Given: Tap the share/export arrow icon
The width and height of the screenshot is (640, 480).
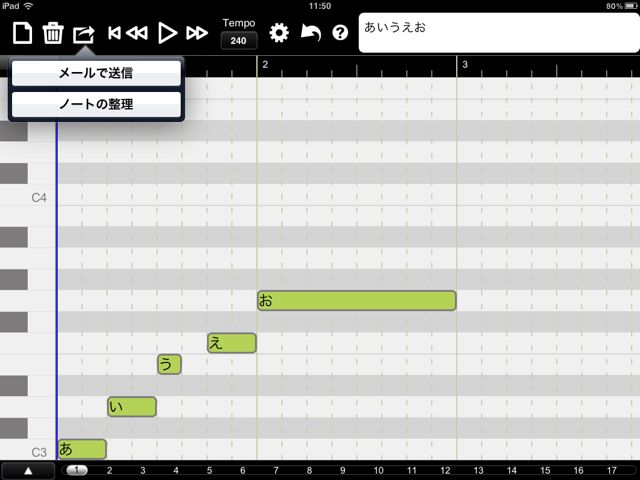Looking at the screenshot, I should point(84,34).
